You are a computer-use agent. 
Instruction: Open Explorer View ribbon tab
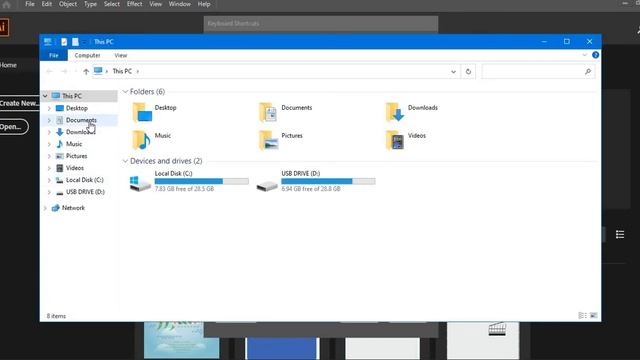pos(120,55)
